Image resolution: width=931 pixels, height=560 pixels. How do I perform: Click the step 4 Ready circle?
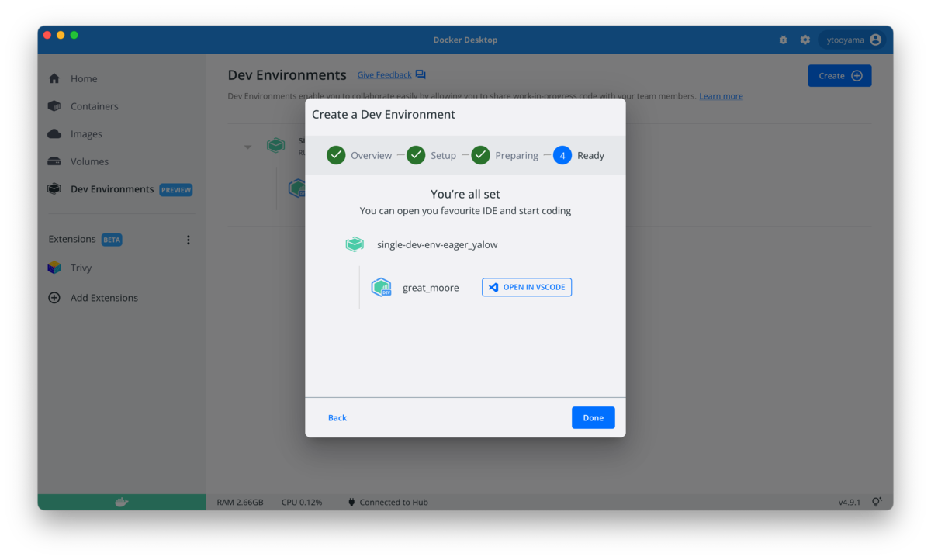[x=562, y=155]
